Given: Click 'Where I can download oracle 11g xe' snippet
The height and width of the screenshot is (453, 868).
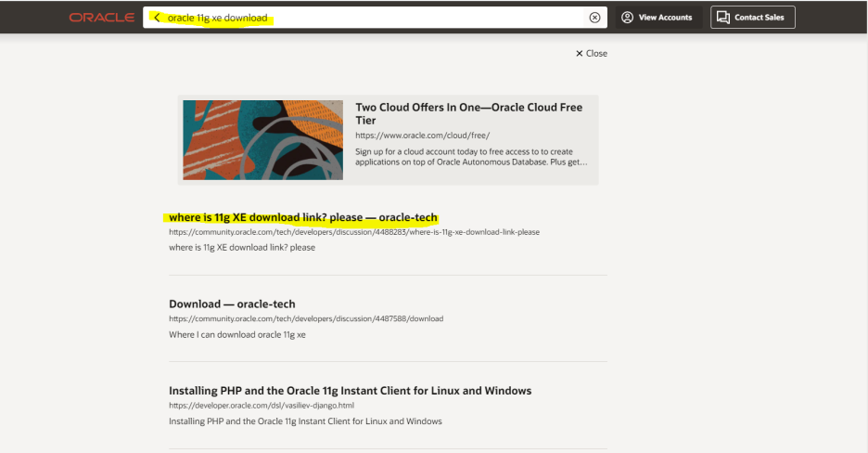Looking at the screenshot, I should coord(237,334).
